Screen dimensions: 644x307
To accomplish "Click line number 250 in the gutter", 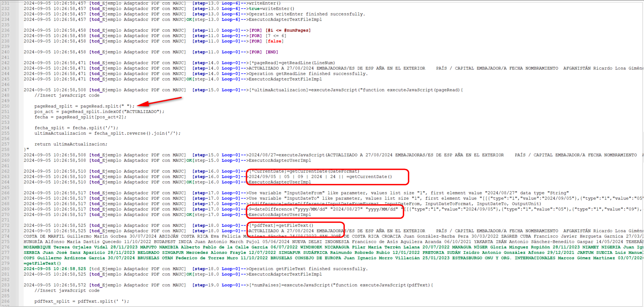I will [5, 106].
